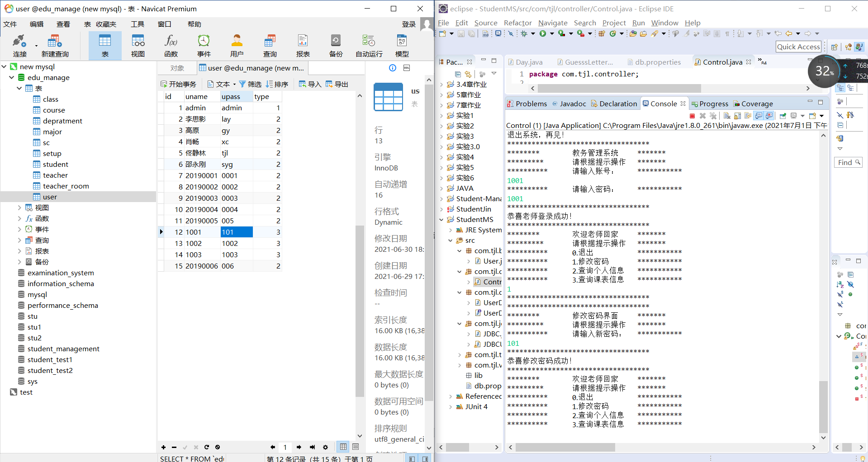Open the db.properties editor tab
The height and width of the screenshot is (462, 868).
[654, 62]
